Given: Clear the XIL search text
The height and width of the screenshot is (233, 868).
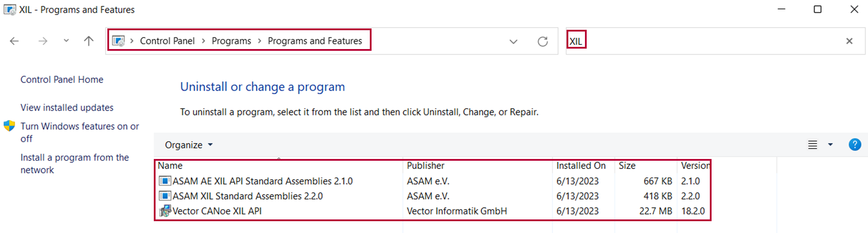Looking at the screenshot, I should [x=849, y=41].
